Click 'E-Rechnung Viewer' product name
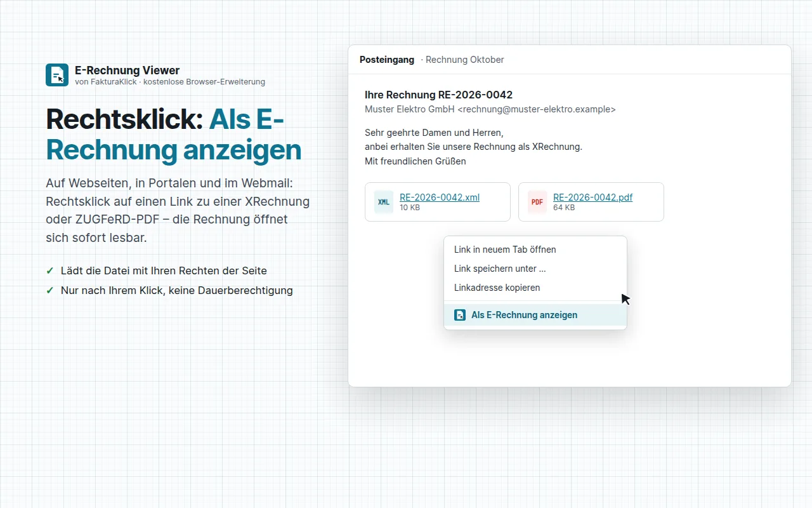Image resolution: width=812 pixels, height=508 pixels. pyautogui.click(x=127, y=70)
